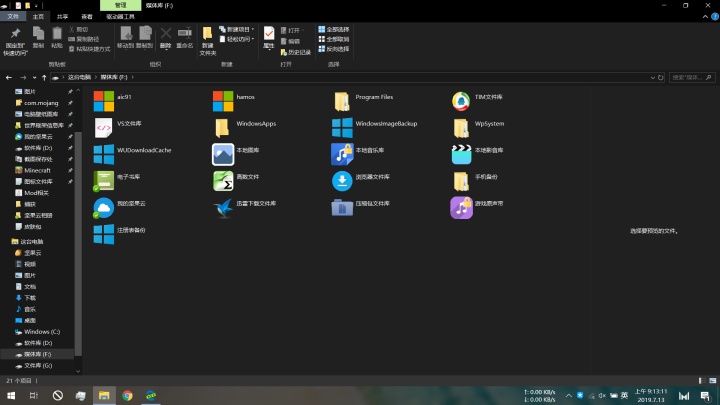
Task: Open the Program Files folder
Action: (x=342, y=101)
